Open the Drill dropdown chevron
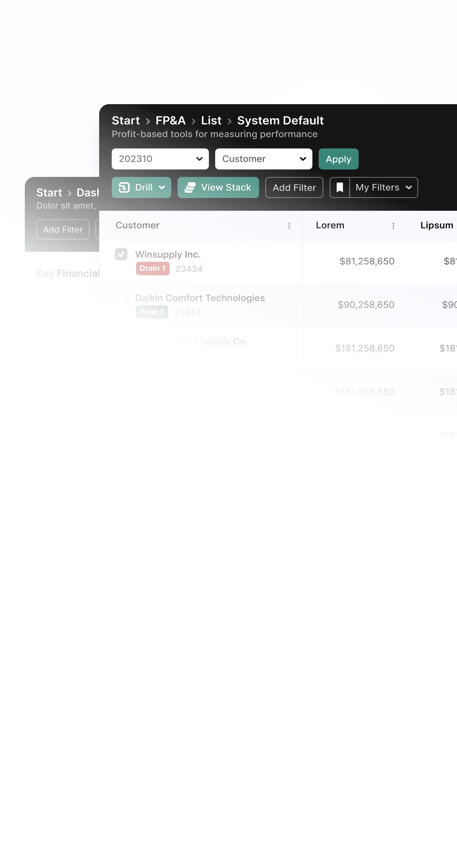The width and height of the screenshot is (457, 868). (162, 187)
